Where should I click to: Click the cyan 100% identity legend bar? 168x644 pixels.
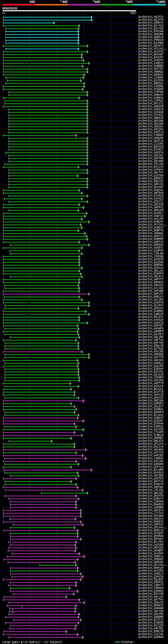pyautogui.click(x=149, y=5)
